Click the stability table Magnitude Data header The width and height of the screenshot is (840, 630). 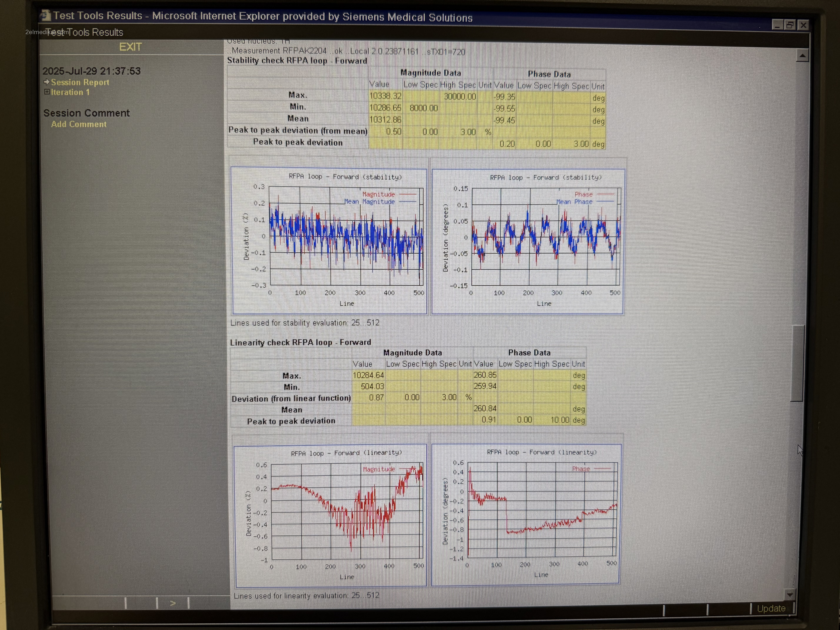coord(431,73)
